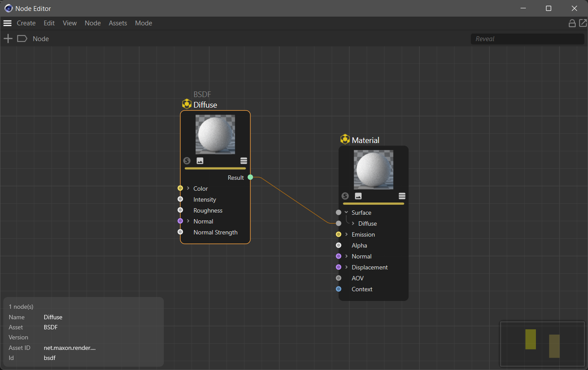The image size is (588, 370).
Task: Collapse the Surface group on Material node
Action: (x=346, y=213)
